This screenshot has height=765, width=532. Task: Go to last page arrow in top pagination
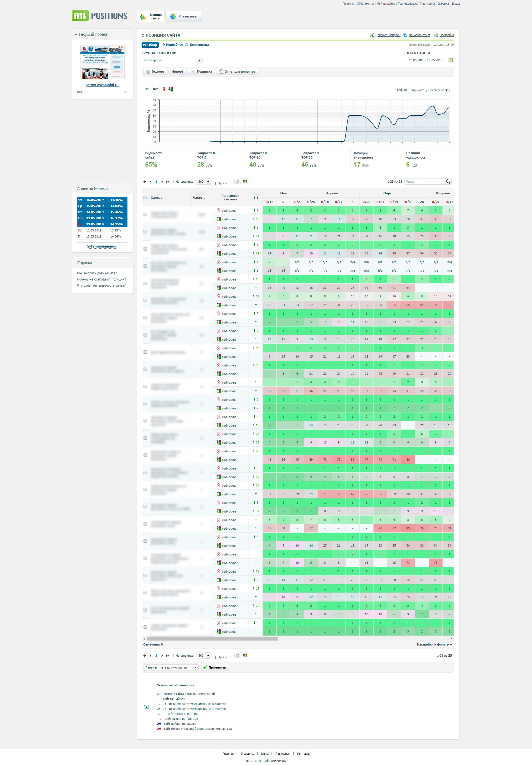click(168, 182)
